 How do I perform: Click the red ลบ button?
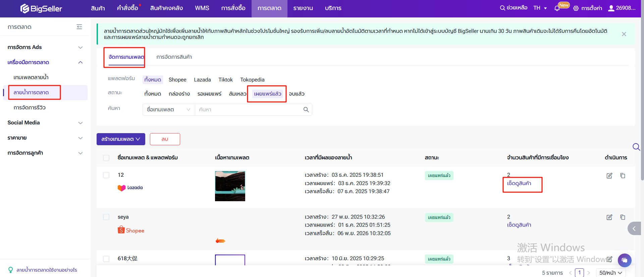(165, 139)
